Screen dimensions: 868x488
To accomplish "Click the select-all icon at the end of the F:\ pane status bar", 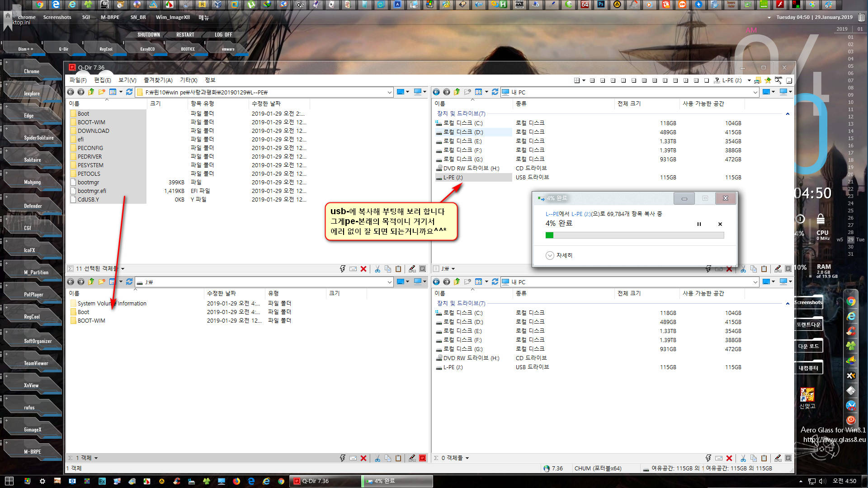I will (423, 269).
